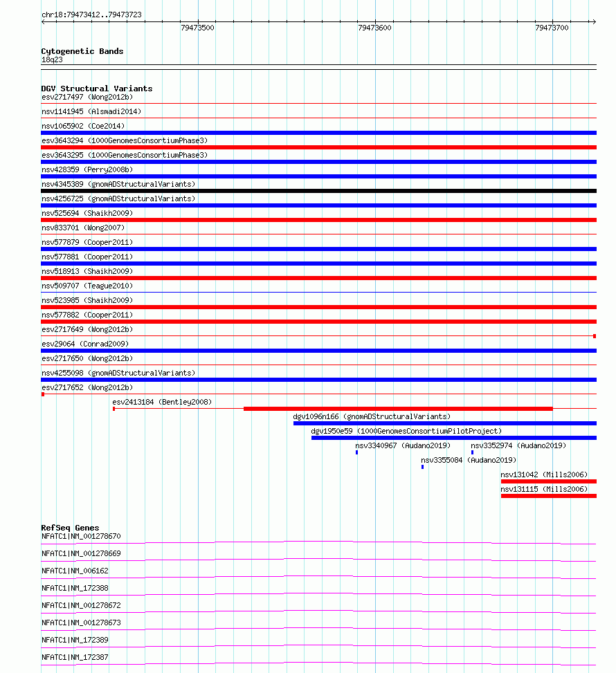
Task: Open variant nsv131115 (Mills2006)
Action: [x=544, y=489]
